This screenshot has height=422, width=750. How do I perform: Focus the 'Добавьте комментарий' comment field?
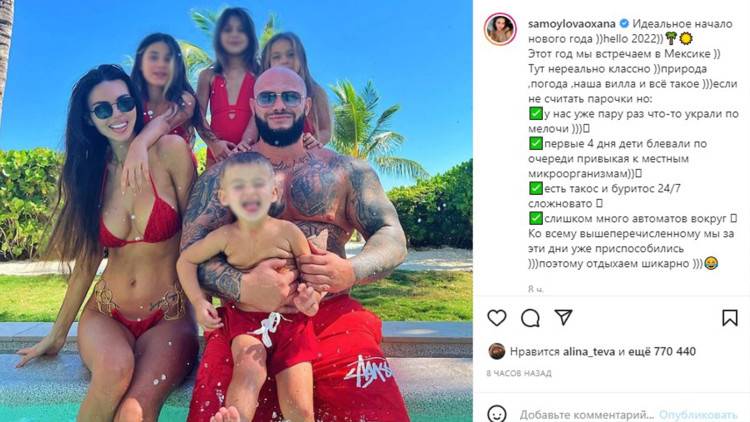(x=587, y=414)
